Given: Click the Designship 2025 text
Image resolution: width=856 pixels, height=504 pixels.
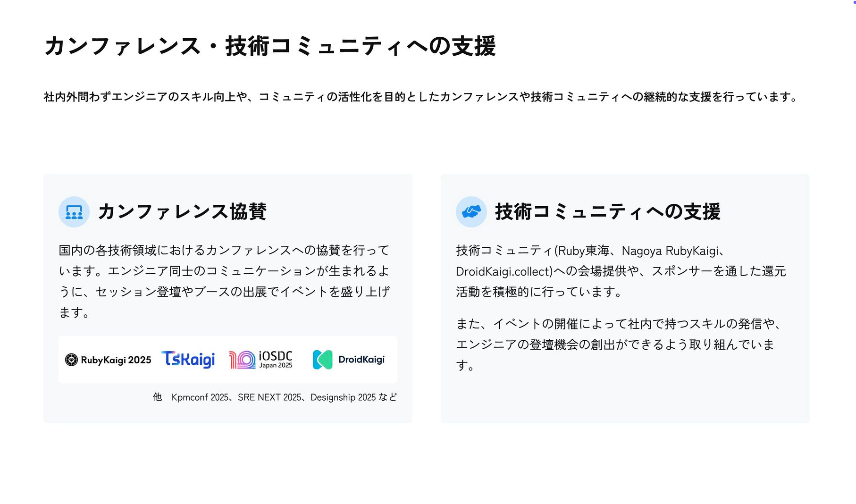Looking at the screenshot, I should 343,397.
